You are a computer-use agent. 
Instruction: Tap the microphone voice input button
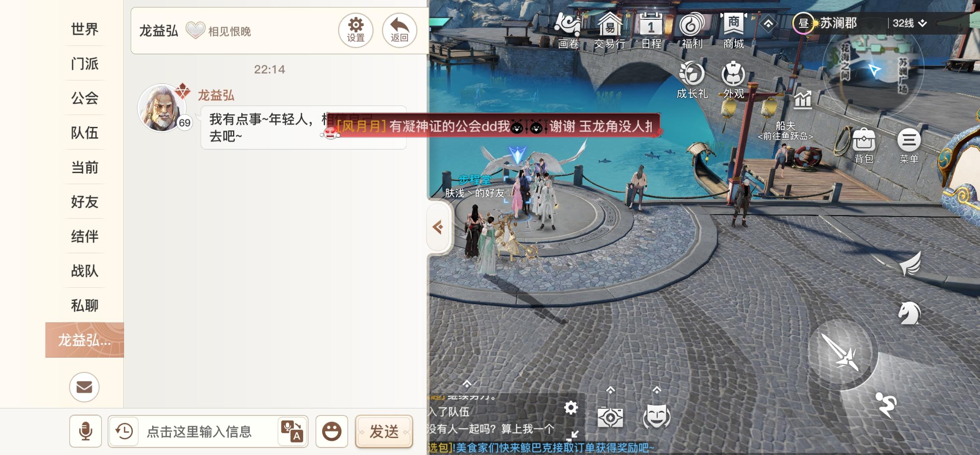(x=85, y=431)
